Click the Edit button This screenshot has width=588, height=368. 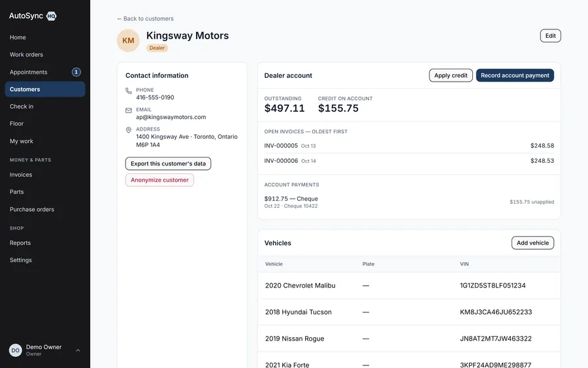click(x=551, y=36)
